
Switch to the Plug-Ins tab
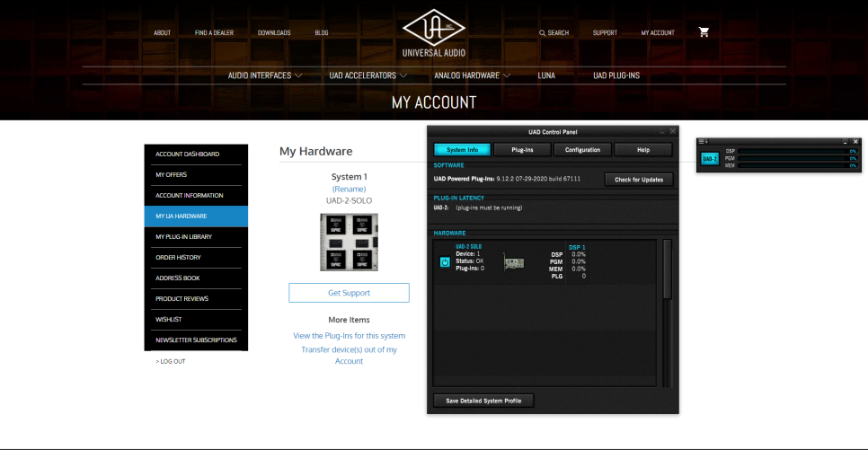(522, 149)
